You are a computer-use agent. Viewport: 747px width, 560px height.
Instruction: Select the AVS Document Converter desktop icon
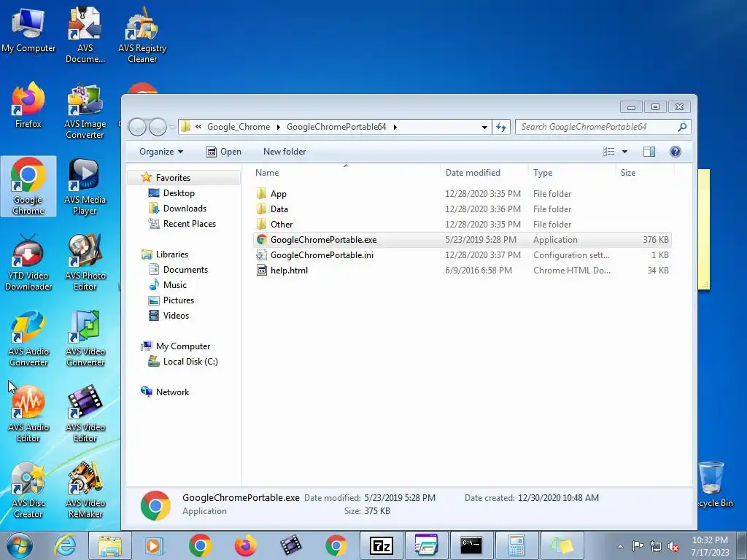pos(85,35)
